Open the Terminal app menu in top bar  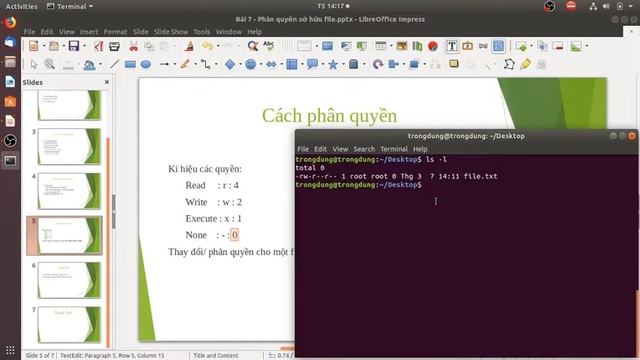pos(70,6)
